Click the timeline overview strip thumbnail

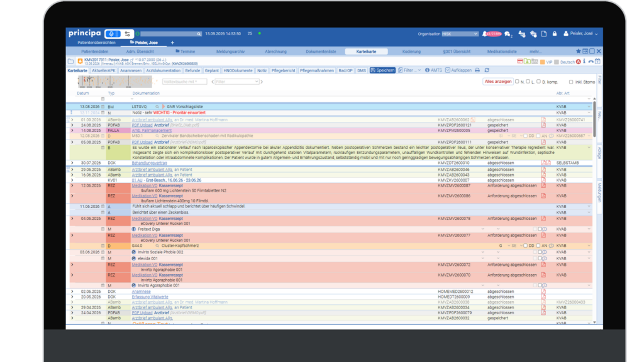pos(115,82)
